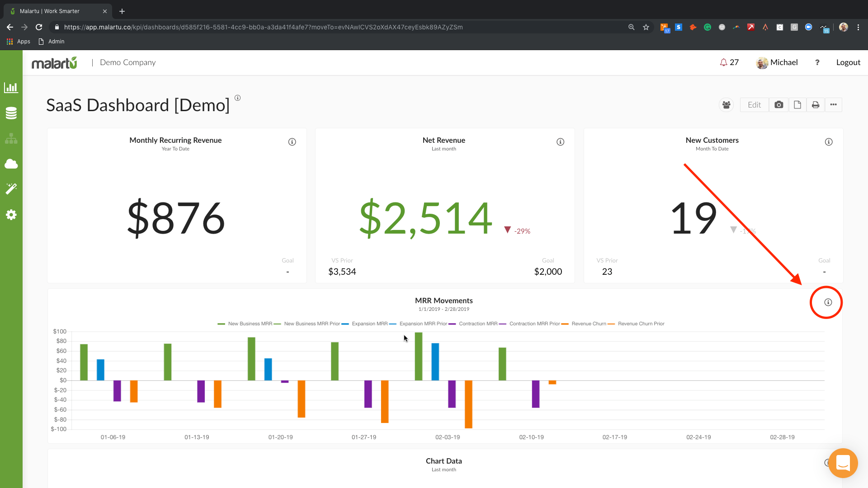Click the orange Revenue Churn bar for 02-03-19
The width and height of the screenshot is (868, 488).
tap(468, 404)
